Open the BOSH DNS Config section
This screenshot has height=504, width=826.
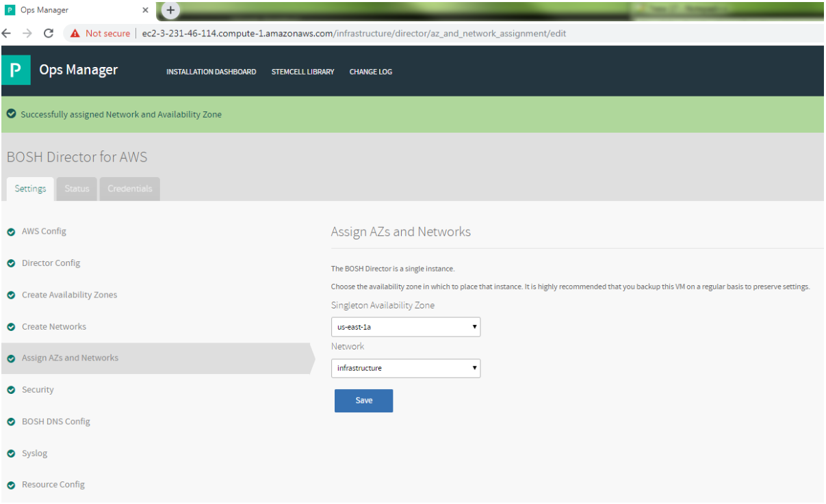[x=56, y=421]
